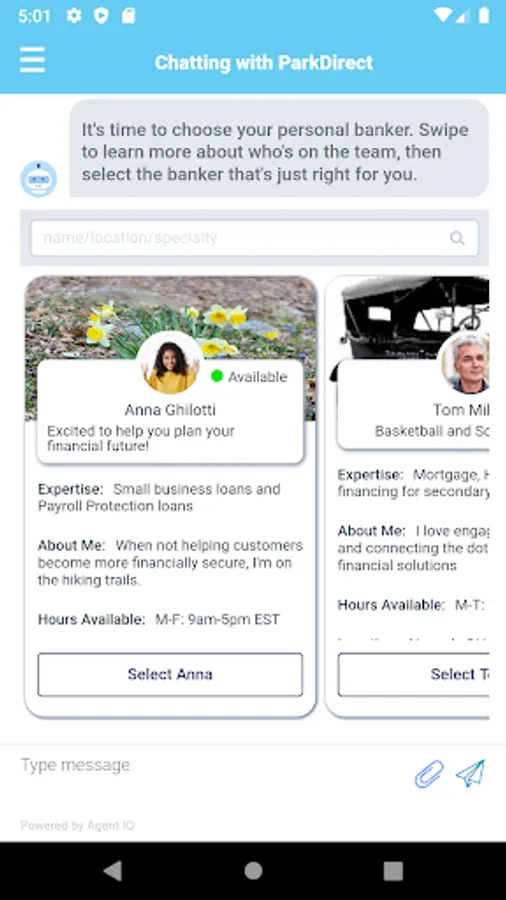This screenshot has height=900, width=506.
Task: Open Anna Ghilotti's profile photo
Action: (170, 363)
